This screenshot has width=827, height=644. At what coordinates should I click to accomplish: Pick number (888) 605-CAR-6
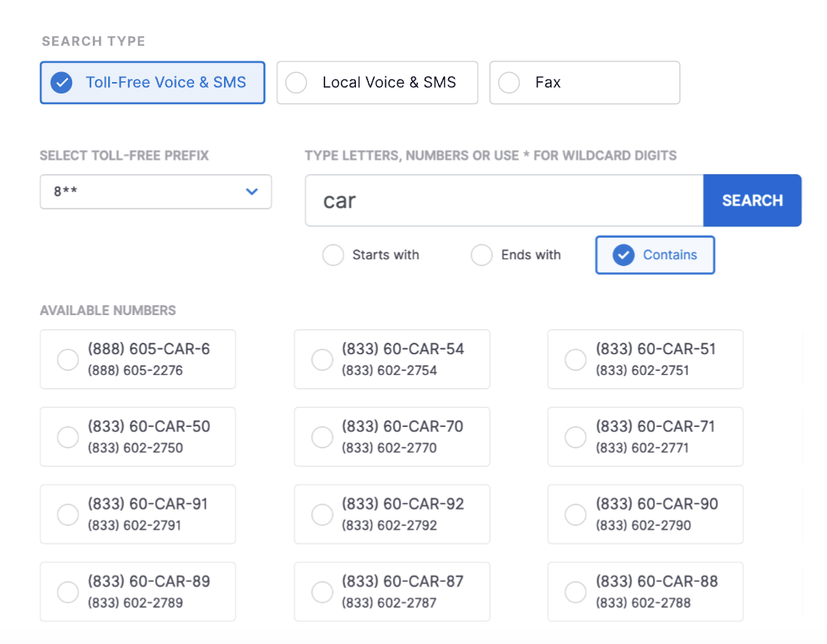point(137,360)
